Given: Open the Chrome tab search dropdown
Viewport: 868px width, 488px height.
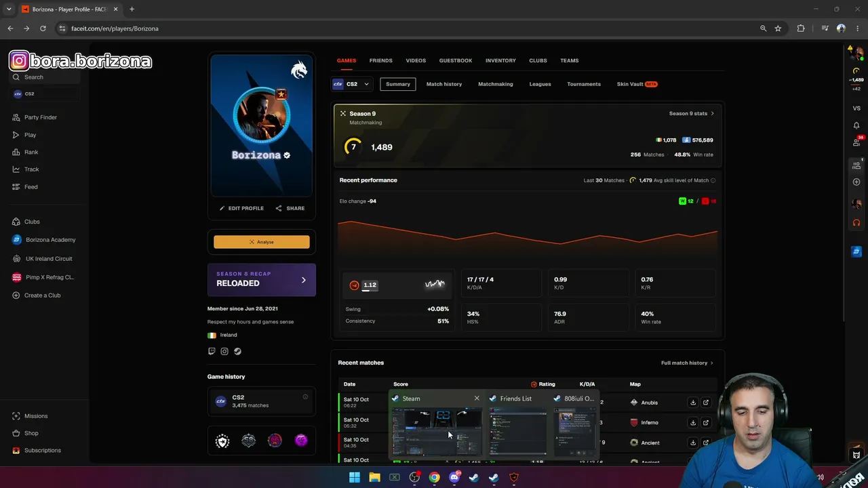Looking at the screenshot, I should (x=9, y=9).
